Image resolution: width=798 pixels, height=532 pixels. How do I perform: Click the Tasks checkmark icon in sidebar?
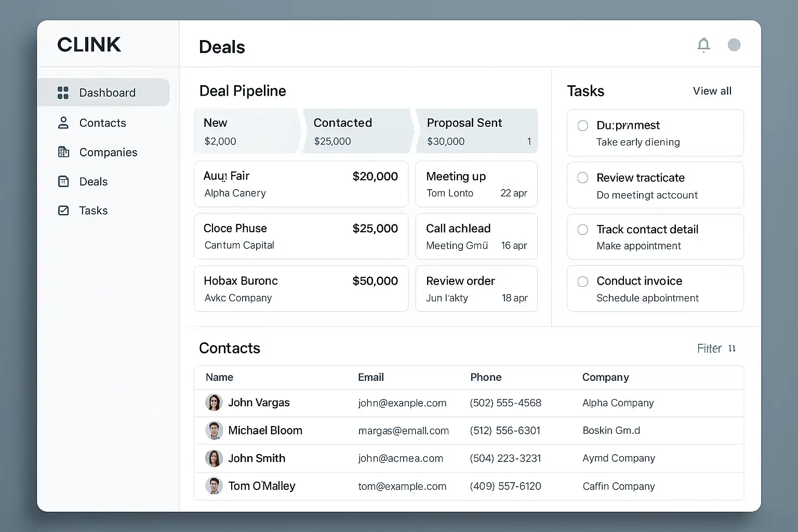63,210
